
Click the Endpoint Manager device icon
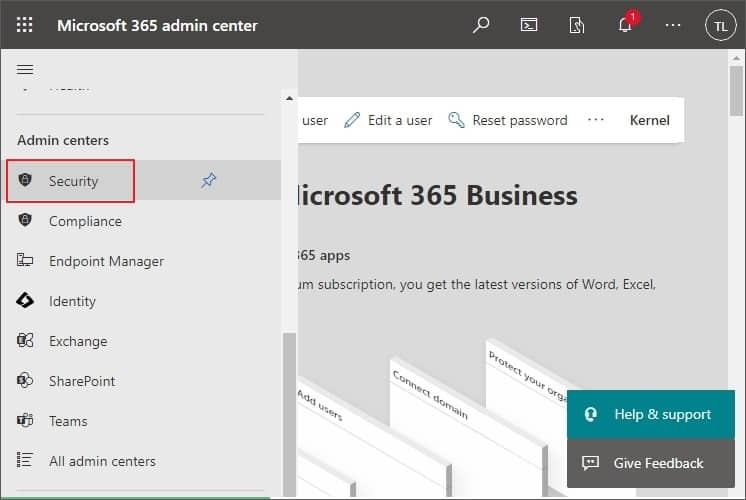pyautogui.click(x=25, y=260)
